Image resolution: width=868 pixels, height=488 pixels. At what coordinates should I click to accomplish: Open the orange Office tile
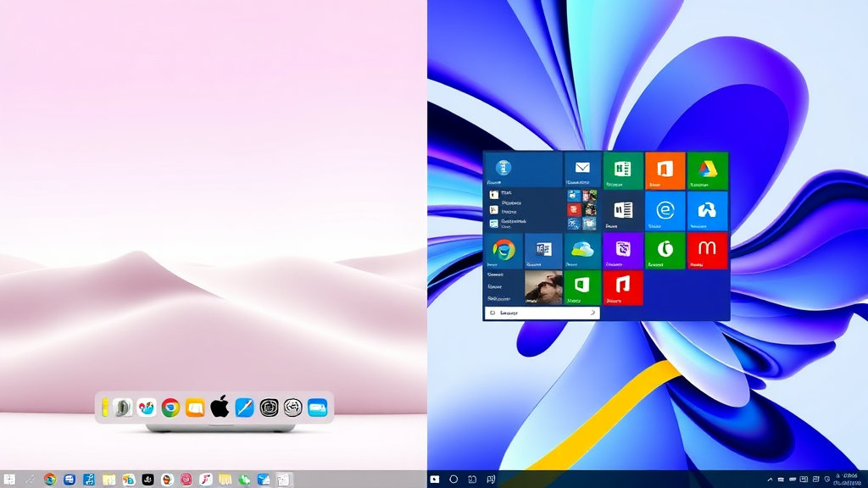click(x=665, y=170)
